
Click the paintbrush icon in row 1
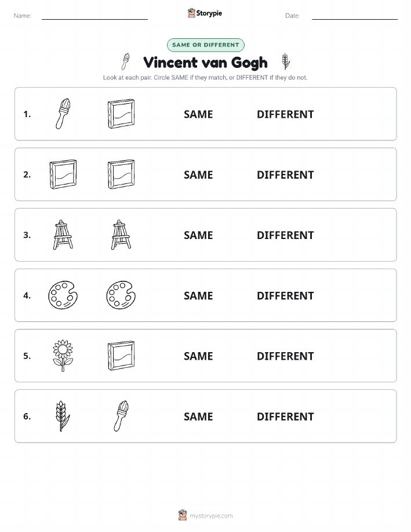tap(63, 114)
